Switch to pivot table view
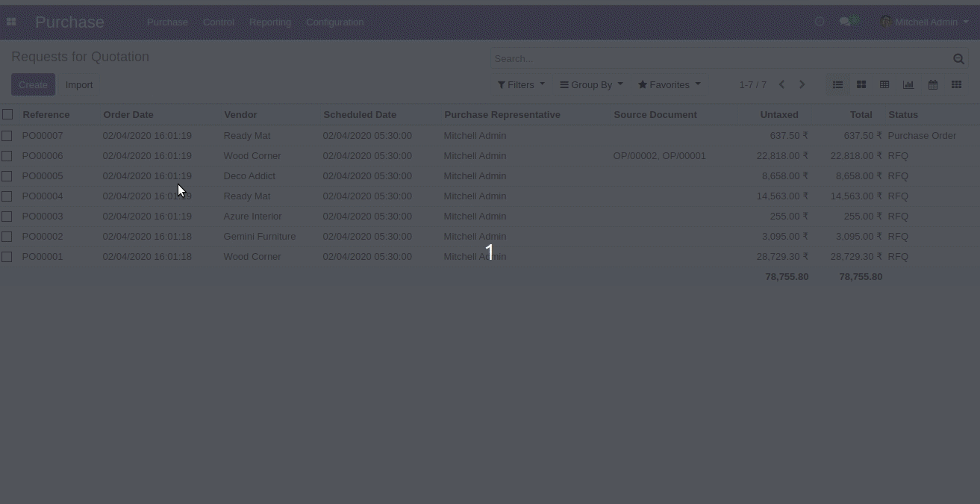This screenshot has width=980, height=504. [884, 85]
